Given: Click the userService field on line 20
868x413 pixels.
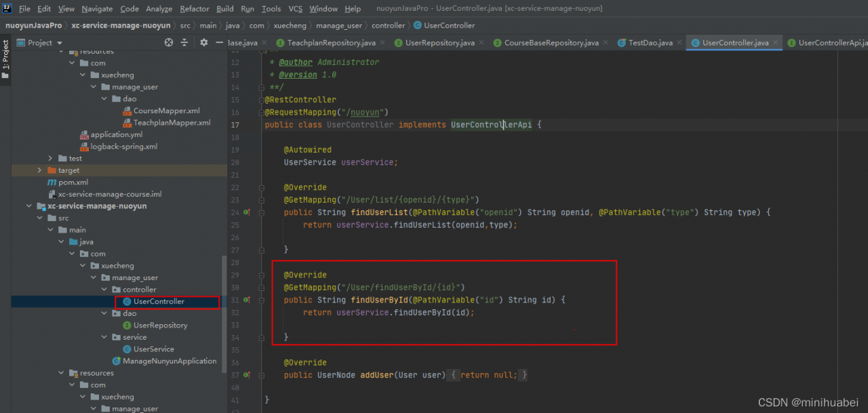Looking at the screenshot, I should 367,162.
